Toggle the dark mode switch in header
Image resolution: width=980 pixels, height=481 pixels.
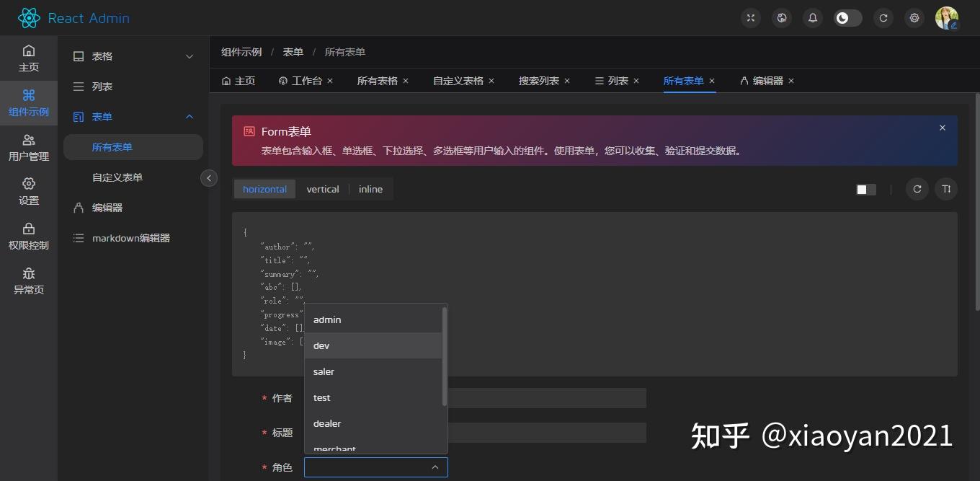click(847, 17)
